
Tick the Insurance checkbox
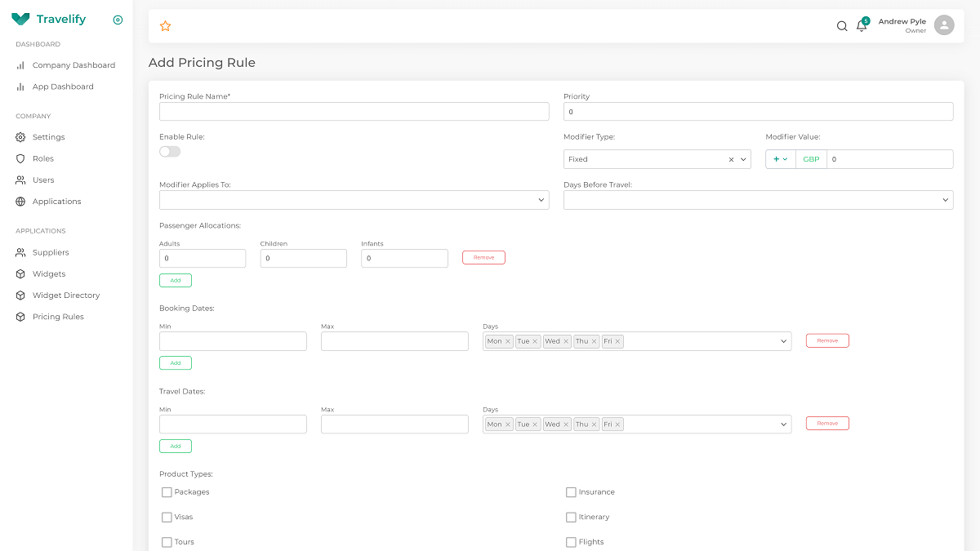point(571,492)
